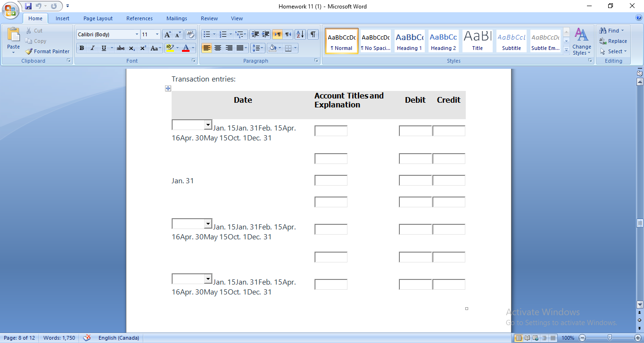Open the Review ribbon tab
Viewport: 644px width, 343px height.
pyautogui.click(x=209, y=18)
